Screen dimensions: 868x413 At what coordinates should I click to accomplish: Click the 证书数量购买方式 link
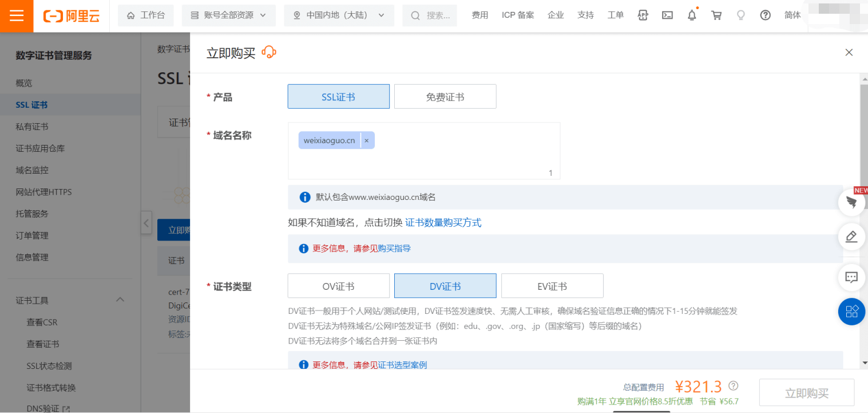coord(443,223)
